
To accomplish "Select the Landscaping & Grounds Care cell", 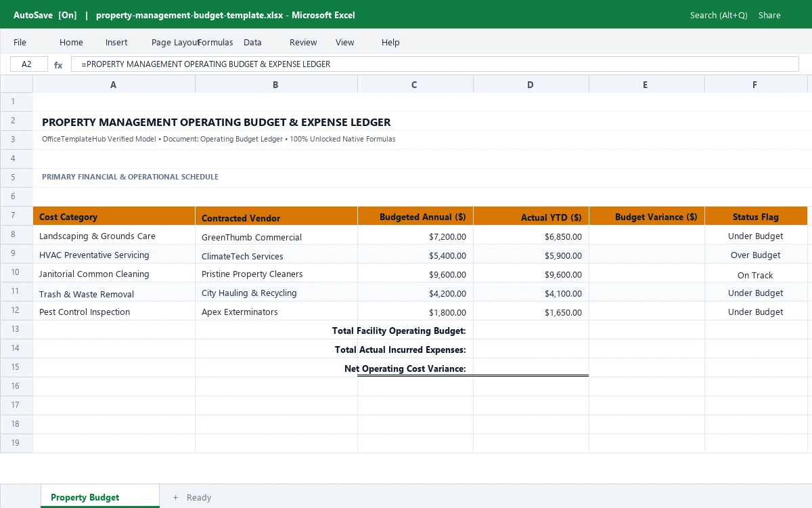I will (114, 235).
